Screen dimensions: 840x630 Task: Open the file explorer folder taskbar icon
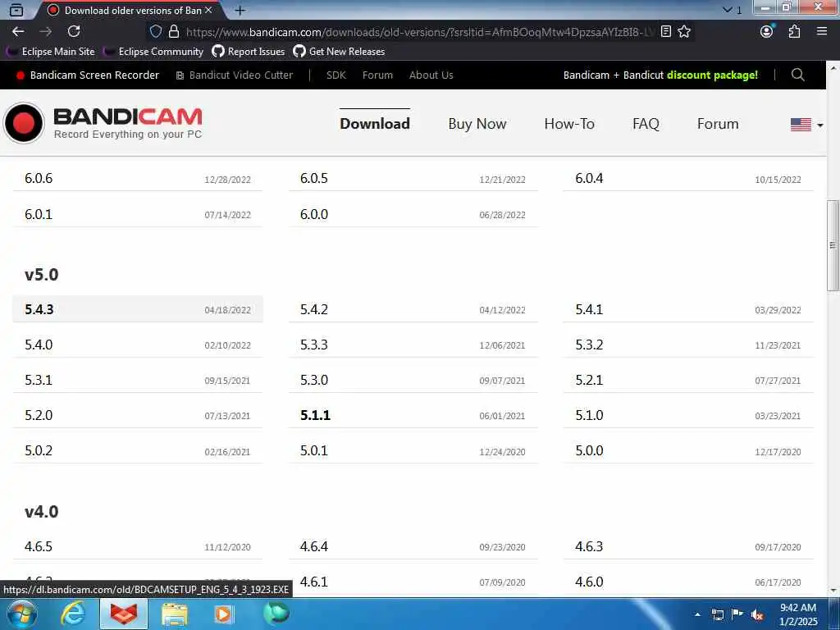pyautogui.click(x=174, y=614)
